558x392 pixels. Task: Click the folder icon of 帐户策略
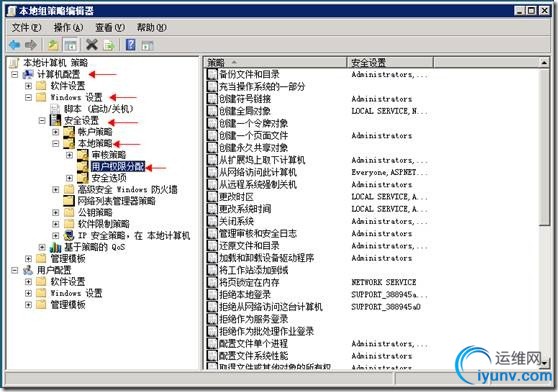pyautogui.click(x=69, y=132)
